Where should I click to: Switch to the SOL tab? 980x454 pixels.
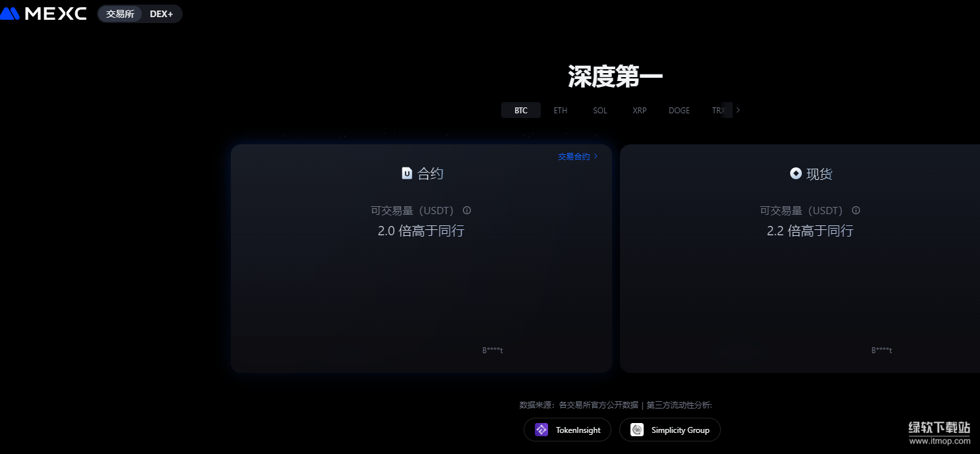point(600,110)
